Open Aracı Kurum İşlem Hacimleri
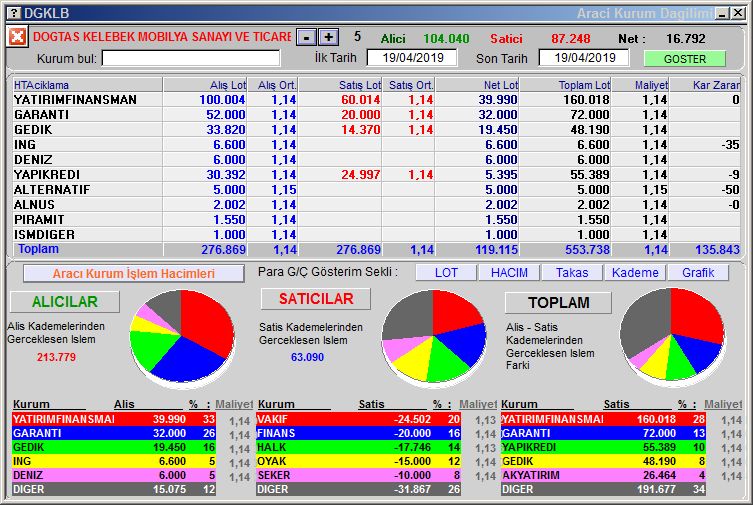Image resolution: width=753 pixels, height=505 pixels. pos(134,274)
